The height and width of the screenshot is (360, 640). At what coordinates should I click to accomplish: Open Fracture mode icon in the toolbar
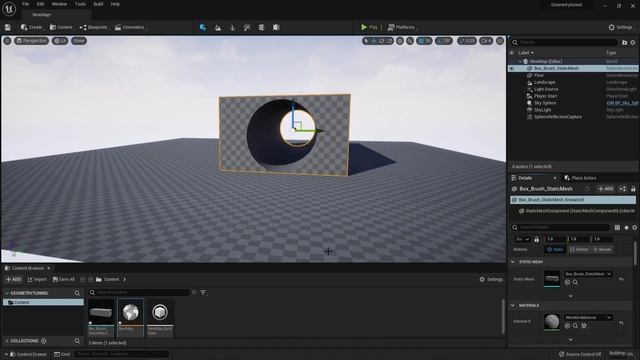click(x=261, y=27)
